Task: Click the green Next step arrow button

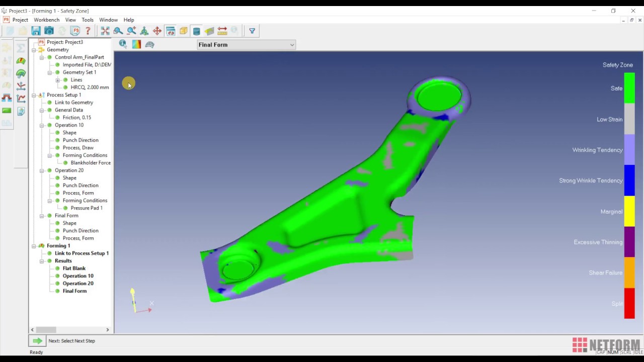Action: coord(37,341)
